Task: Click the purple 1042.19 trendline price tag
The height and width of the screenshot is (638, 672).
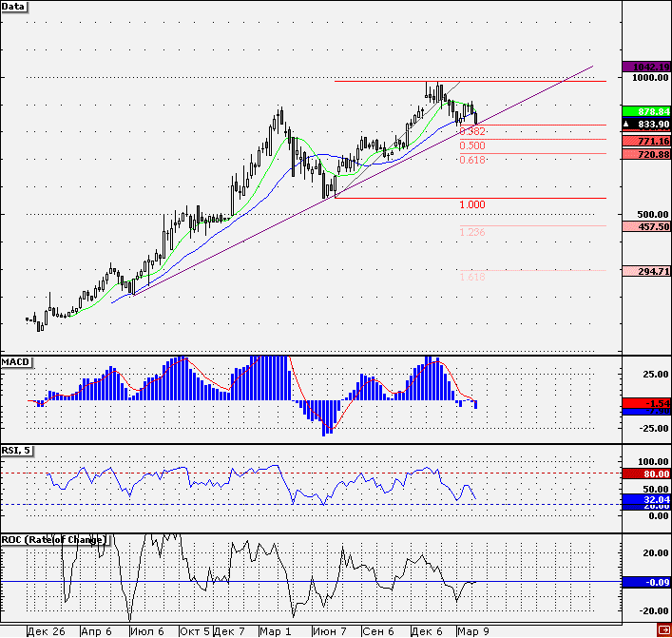Action: [646, 67]
